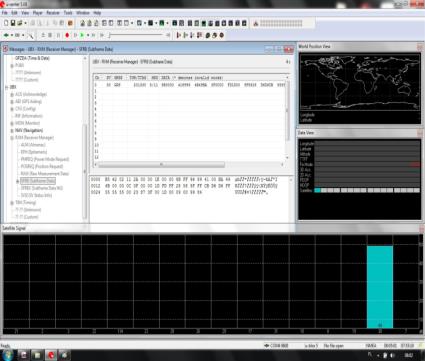
Task: Click the New document icon
Action: point(6,23)
